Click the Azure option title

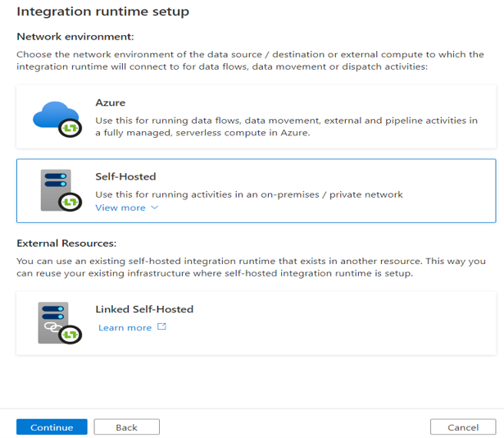[x=111, y=104]
